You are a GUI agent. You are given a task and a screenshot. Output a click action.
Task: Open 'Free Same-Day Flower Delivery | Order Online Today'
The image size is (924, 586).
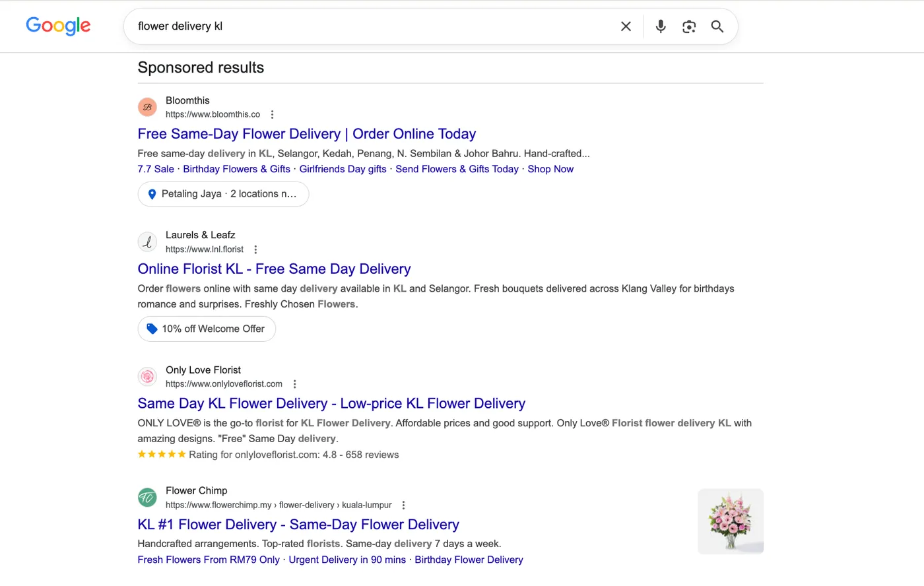point(307,134)
